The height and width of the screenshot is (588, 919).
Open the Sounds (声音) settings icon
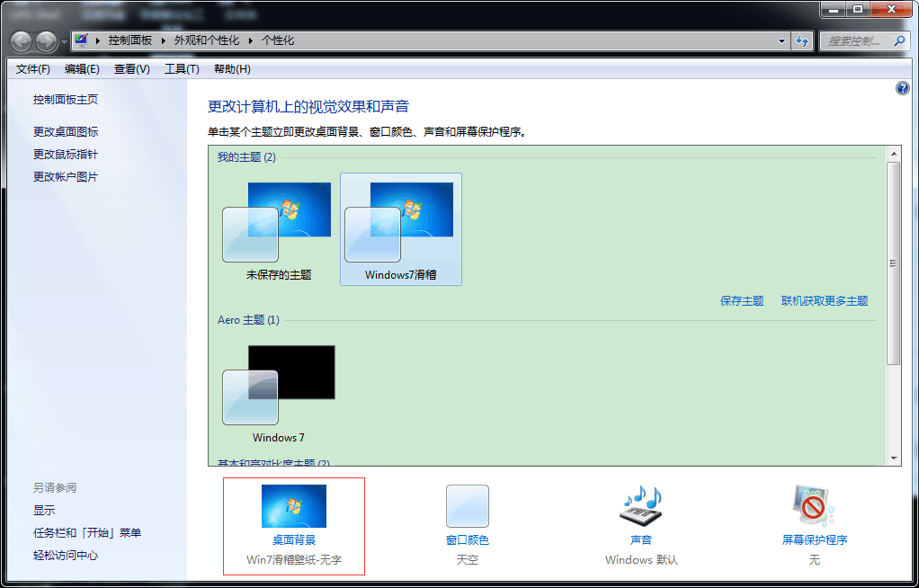coord(640,506)
